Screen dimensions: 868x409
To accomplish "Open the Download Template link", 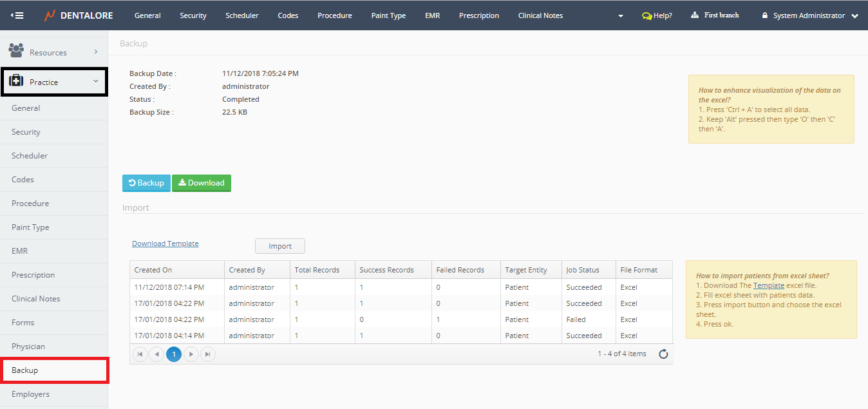I will tap(165, 243).
